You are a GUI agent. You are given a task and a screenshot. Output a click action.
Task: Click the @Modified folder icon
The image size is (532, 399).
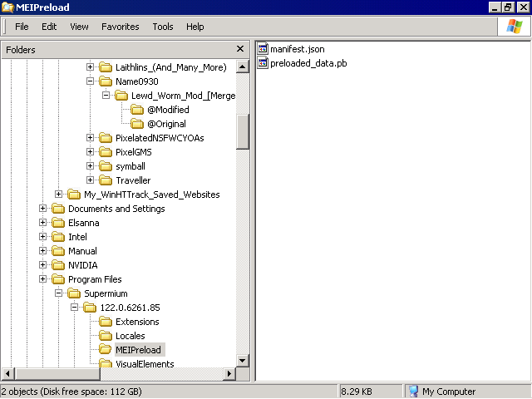tap(137, 110)
